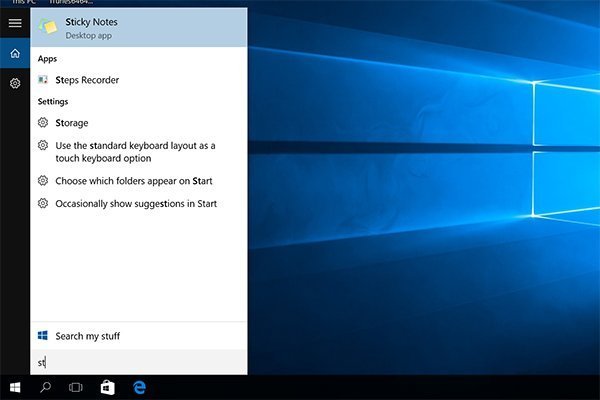Open the Steps Recorder app result
This screenshot has width=600, height=400.
tap(139, 80)
